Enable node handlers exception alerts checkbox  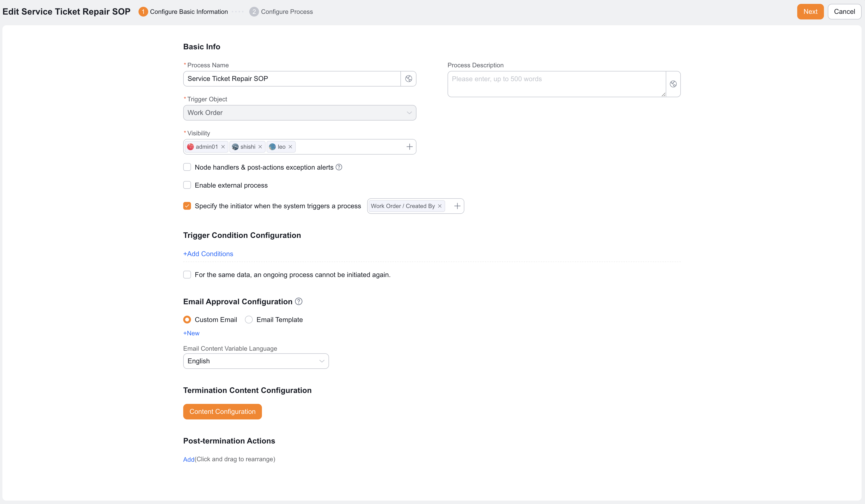pyautogui.click(x=187, y=167)
